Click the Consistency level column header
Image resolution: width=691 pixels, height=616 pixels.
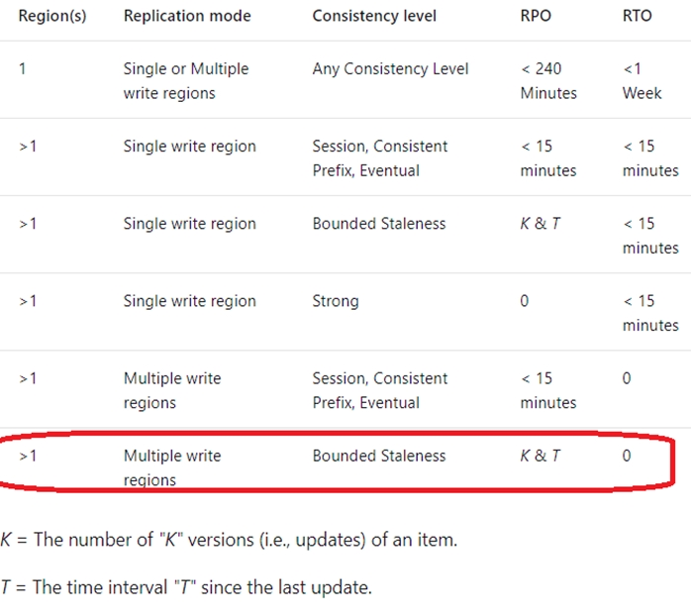coord(374,16)
